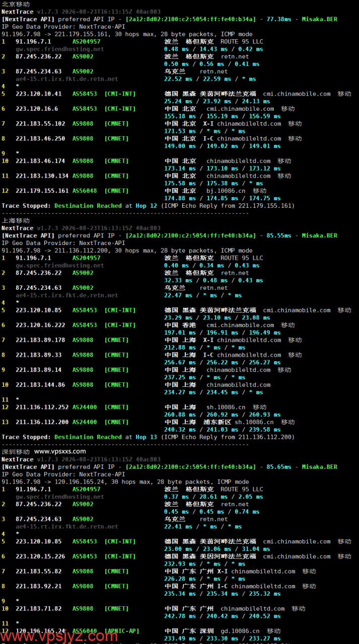The width and height of the screenshot is (359, 644).
Task: Click the 242.78 ms latency value
Action: tap(180, 616)
